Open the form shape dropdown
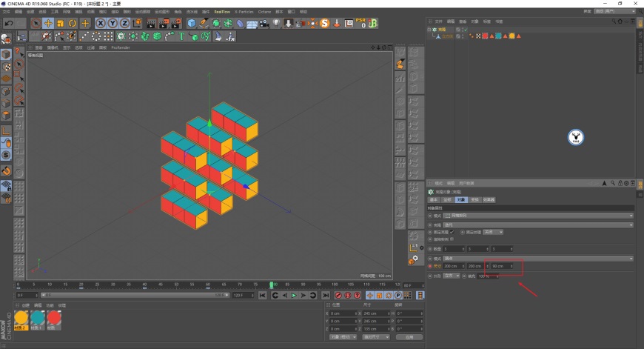 tap(452, 276)
